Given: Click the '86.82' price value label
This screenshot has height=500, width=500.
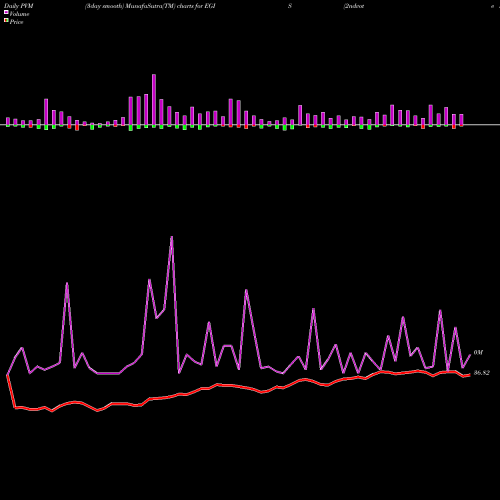Looking at the screenshot, I should point(482,373).
